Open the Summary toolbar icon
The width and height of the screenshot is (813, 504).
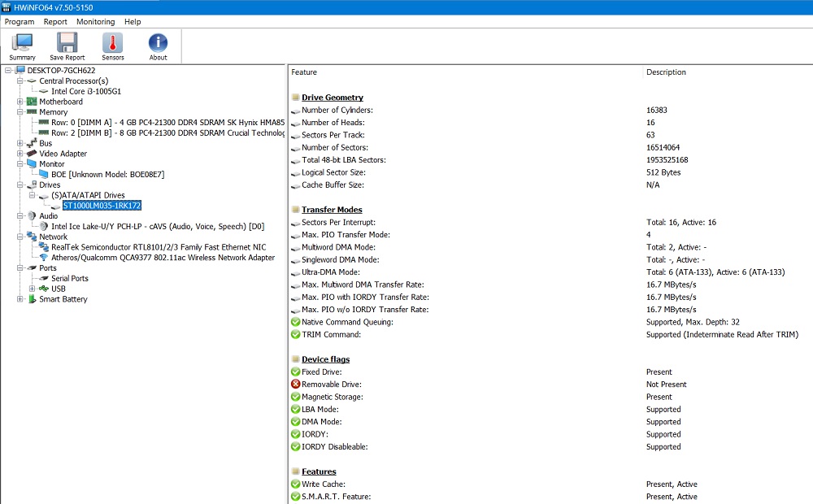(21, 41)
